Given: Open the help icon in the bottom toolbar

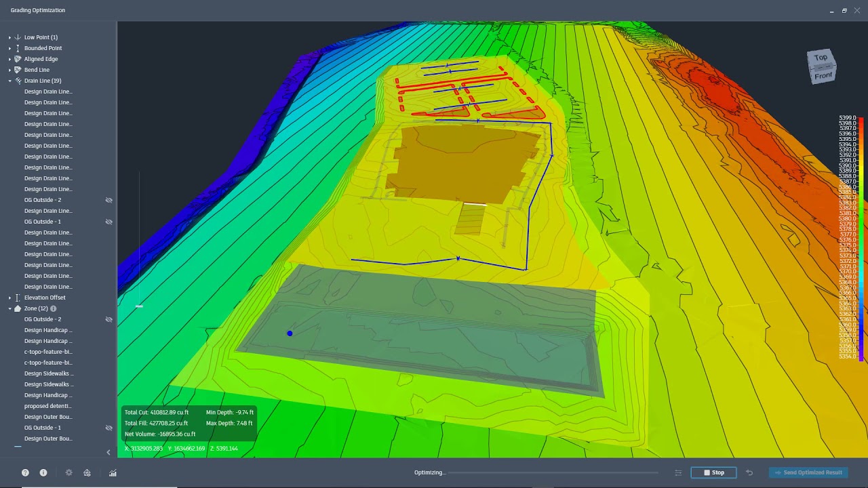Looking at the screenshot, I should pyautogui.click(x=25, y=472).
